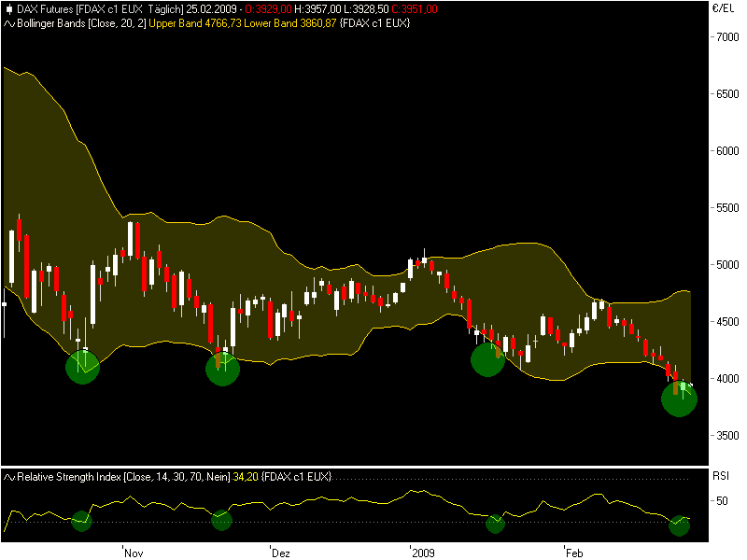
Task: Click the €/EL unit label top right
Action: [x=723, y=8]
